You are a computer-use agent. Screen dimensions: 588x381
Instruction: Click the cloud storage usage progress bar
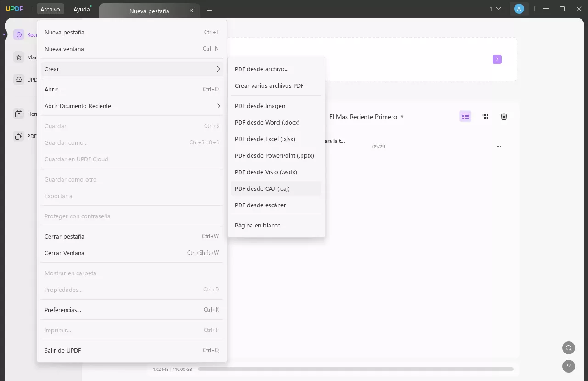click(x=356, y=369)
